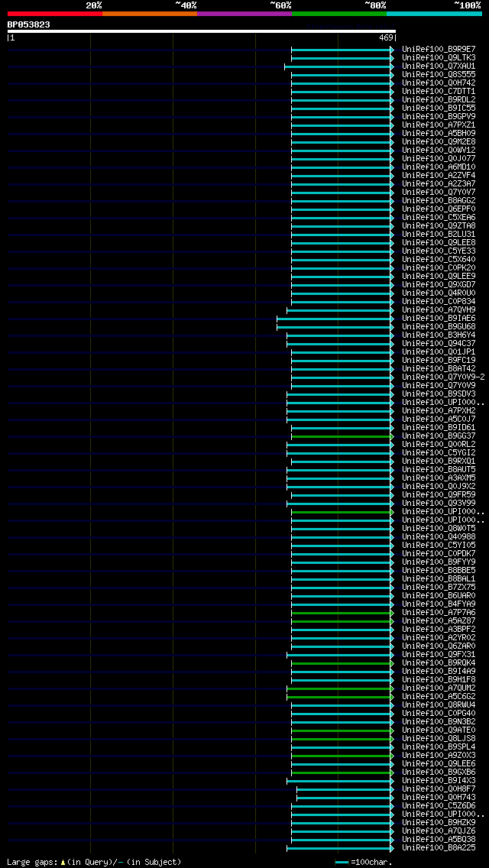This screenshot has height=868, width=489.
Task: Select the UniRef100_A5BQ38 label
Action: [439, 839]
